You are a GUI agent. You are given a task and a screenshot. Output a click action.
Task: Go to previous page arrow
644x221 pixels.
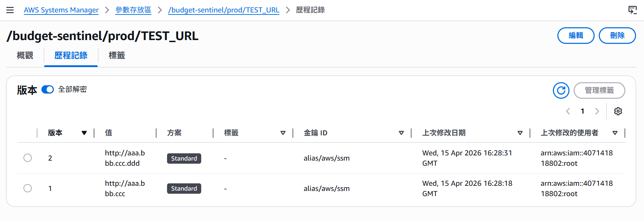pyautogui.click(x=568, y=111)
